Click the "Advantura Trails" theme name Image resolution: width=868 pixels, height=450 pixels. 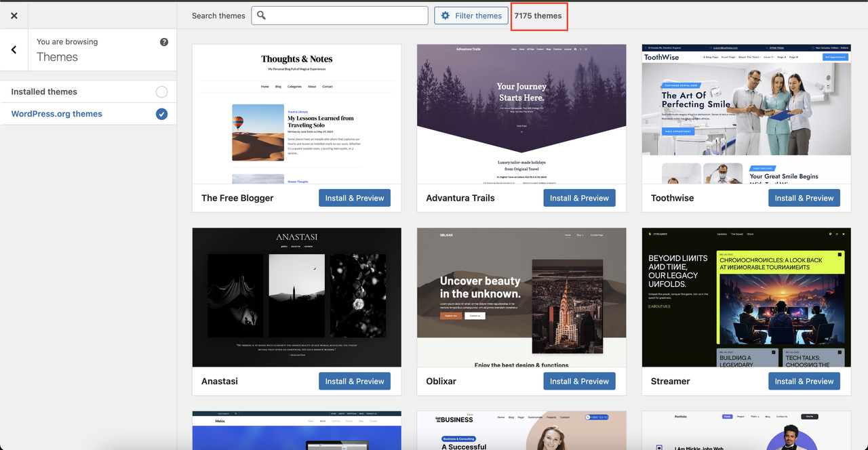460,198
